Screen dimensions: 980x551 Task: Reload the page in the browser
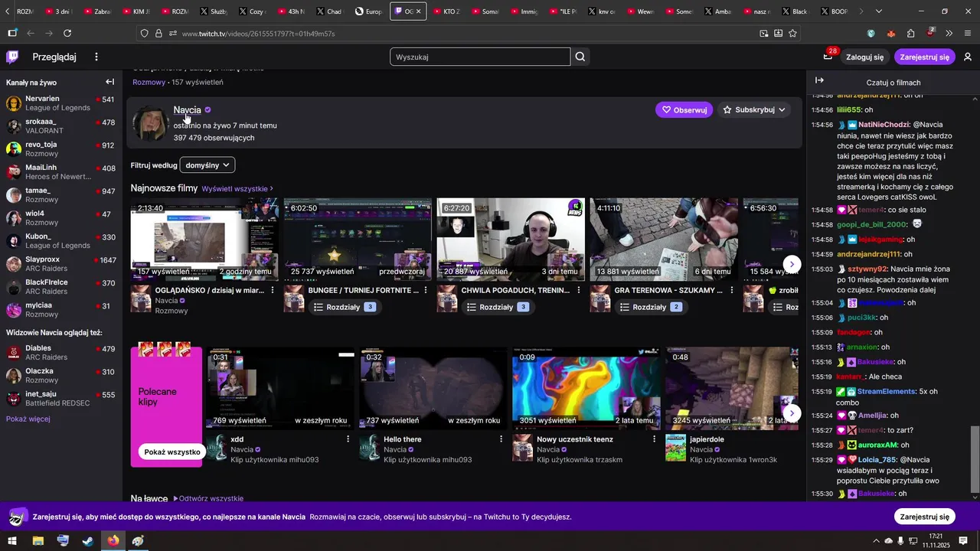pyautogui.click(x=67, y=34)
